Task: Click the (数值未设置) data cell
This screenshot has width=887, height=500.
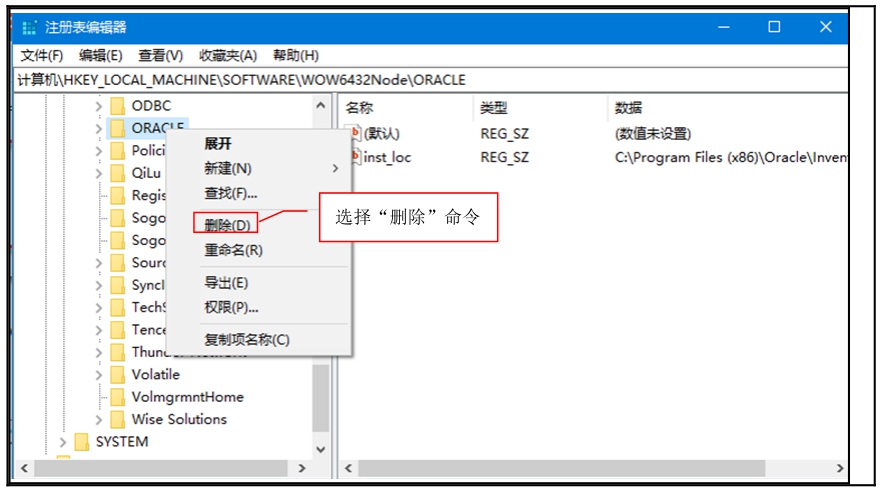Action: point(653,133)
